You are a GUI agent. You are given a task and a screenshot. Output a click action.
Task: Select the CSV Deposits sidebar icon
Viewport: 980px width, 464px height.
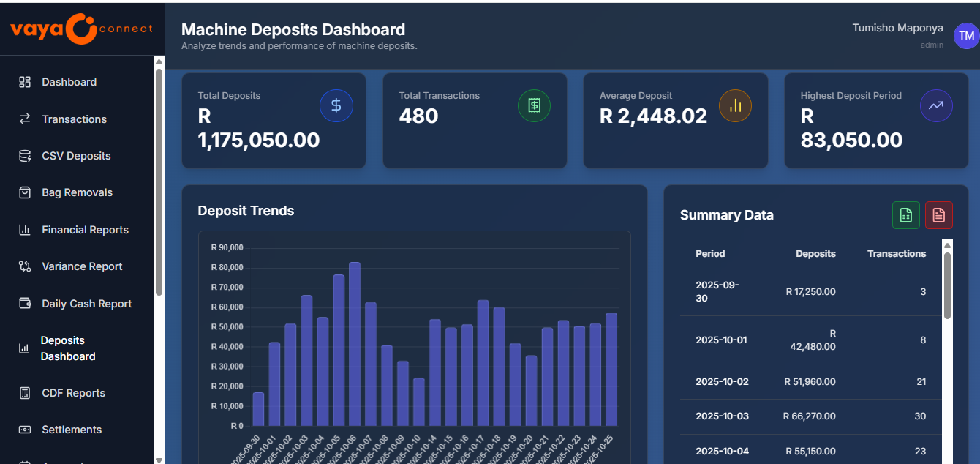[x=24, y=155]
